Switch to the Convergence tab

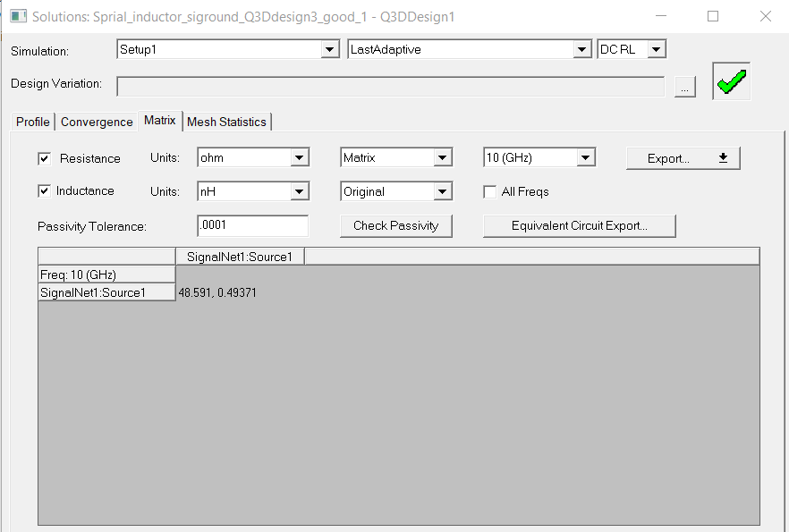(97, 122)
